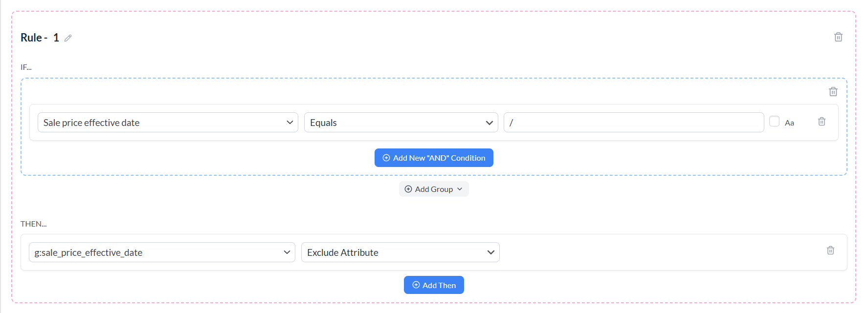Screen dimensions: 868x313
Task: Click the plus icon in the AND Condition button
Action: click(386, 158)
